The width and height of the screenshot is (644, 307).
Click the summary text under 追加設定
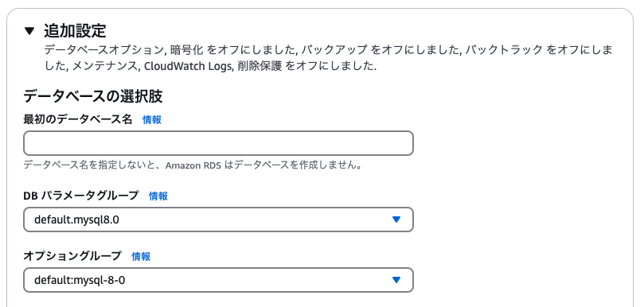(328, 58)
